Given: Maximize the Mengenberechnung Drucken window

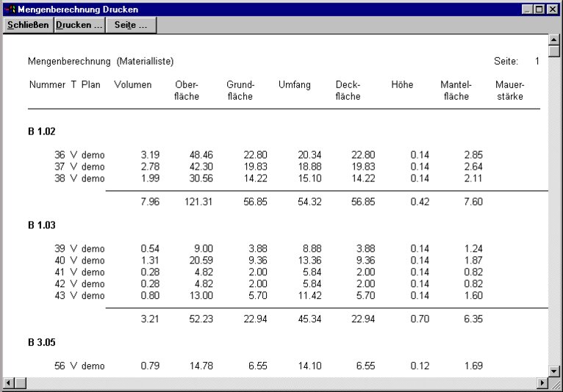Looking at the screenshot, I should pyautogui.click(x=539, y=10).
